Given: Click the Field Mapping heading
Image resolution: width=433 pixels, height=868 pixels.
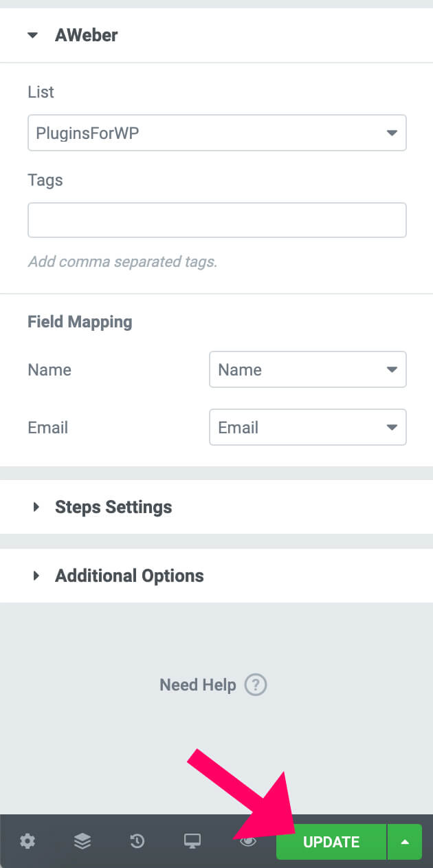Looking at the screenshot, I should (x=80, y=321).
